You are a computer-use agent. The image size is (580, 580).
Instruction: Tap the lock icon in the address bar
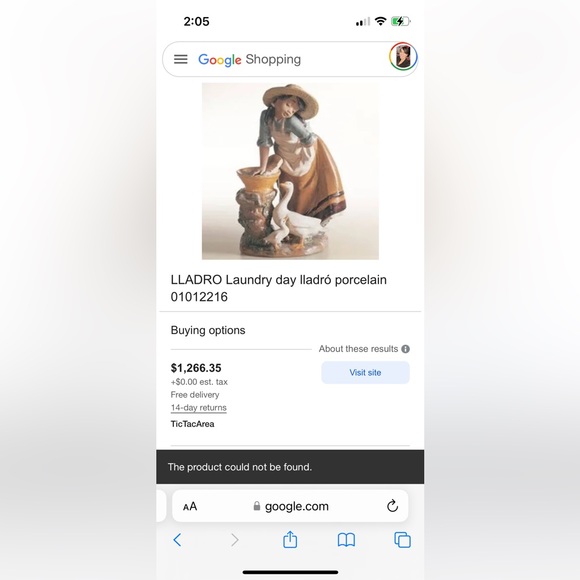tap(257, 506)
